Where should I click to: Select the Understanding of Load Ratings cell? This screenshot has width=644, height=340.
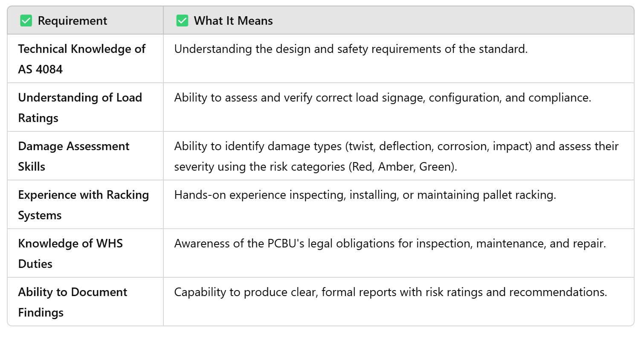pyautogui.click(x=80, y=108)
